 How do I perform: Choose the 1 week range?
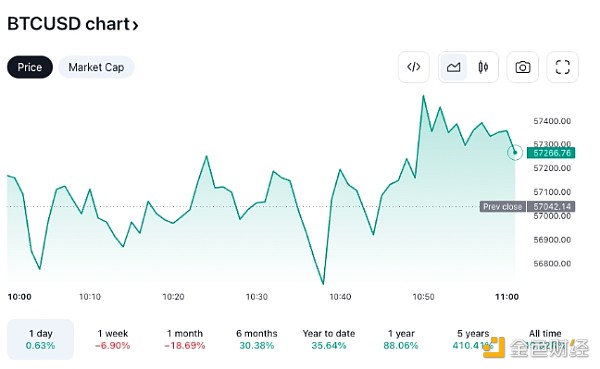[112, 339]
